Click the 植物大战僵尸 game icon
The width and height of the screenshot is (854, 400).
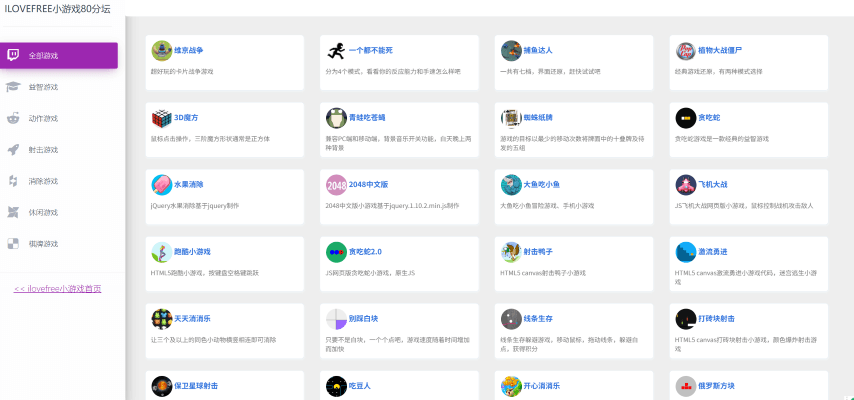pos(686,51)
